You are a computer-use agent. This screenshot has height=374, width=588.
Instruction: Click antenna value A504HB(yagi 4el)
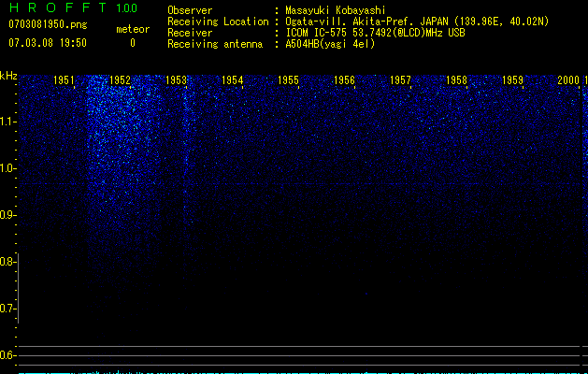(330, 44)
